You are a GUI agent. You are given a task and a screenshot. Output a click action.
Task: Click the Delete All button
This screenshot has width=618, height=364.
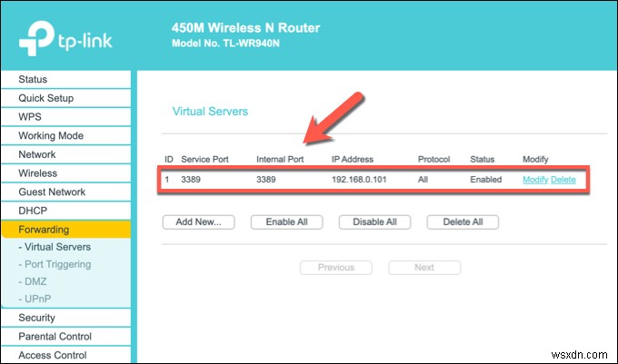463,222
